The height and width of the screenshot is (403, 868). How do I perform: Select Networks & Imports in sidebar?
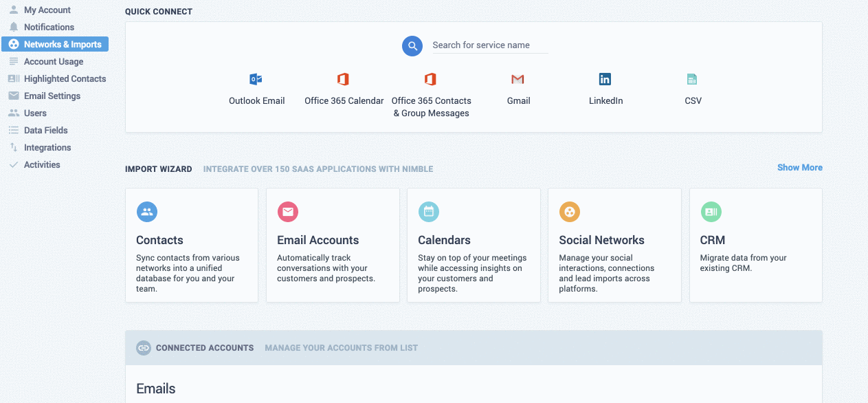point(55,44)
